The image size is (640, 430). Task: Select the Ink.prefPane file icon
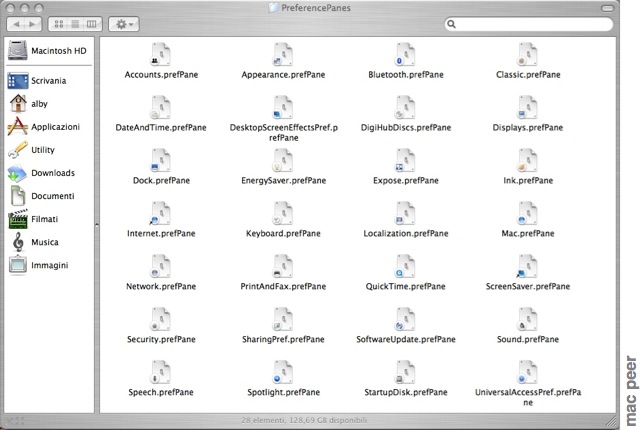(x=527, y=160)
